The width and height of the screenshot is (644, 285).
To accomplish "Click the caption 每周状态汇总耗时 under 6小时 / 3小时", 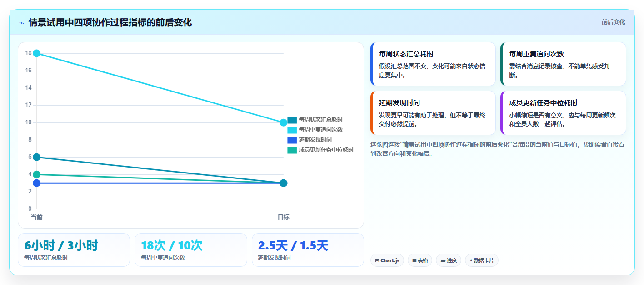I will point(46,258).
